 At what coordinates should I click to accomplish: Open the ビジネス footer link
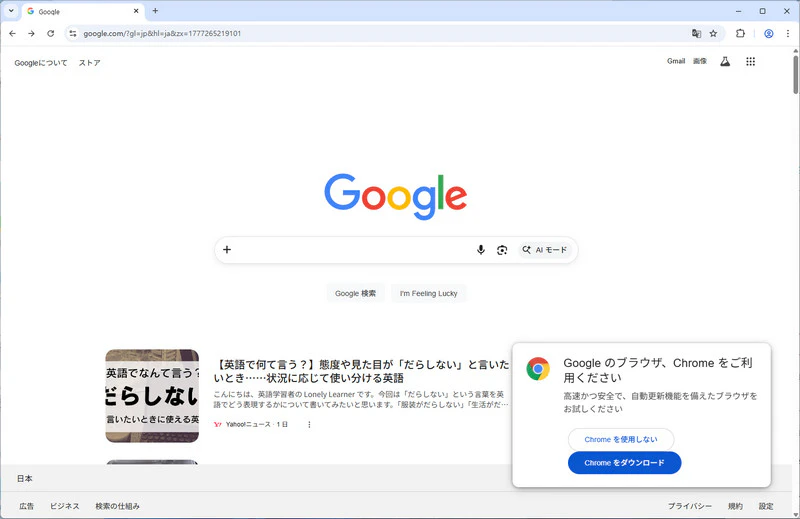65,506
